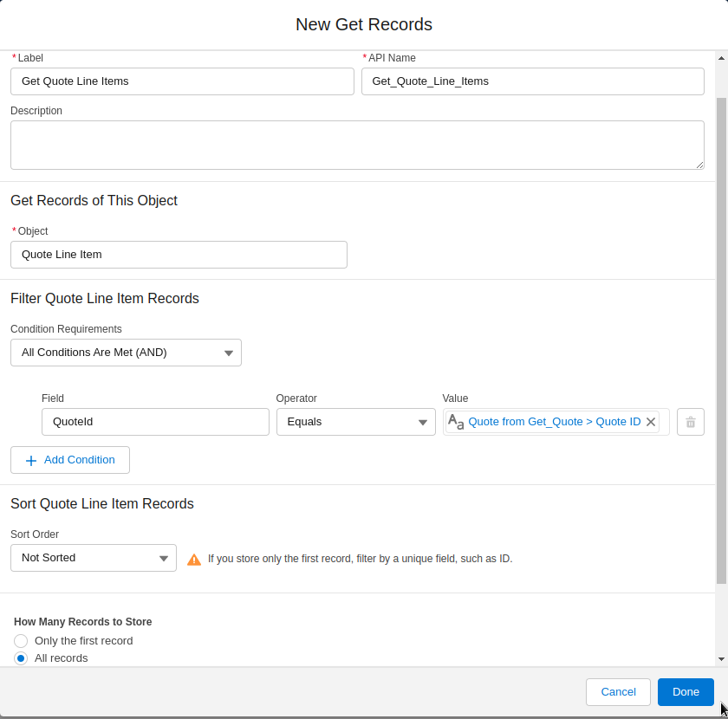This screenshot has height=719, width=728.
Task: Click the Cancel button
Action: coord(618,691)
